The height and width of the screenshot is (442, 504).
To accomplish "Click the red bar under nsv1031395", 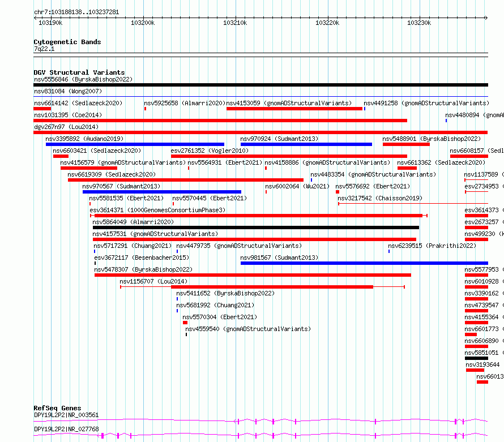I will click(220, 121).
